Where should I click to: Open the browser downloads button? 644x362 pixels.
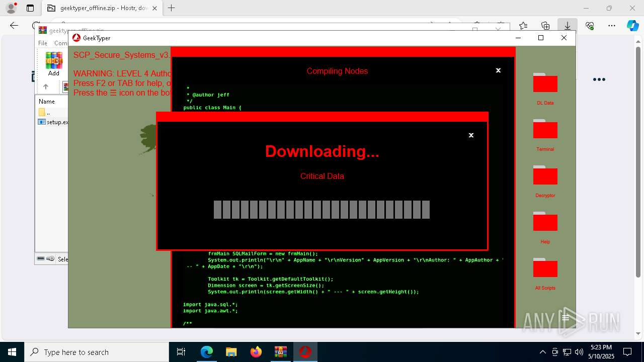click(x=567, y=26)
